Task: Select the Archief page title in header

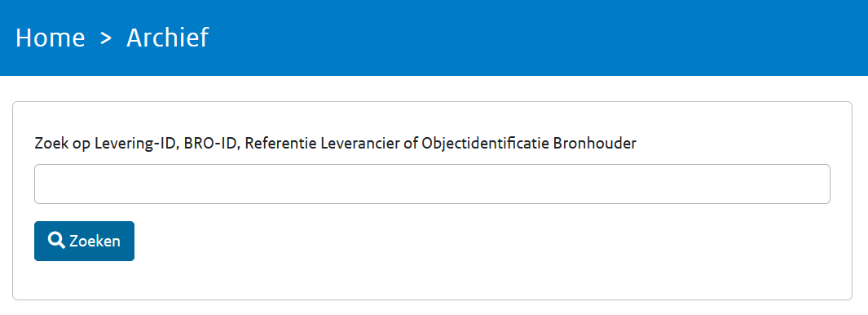Action: [x=168, y=38]
